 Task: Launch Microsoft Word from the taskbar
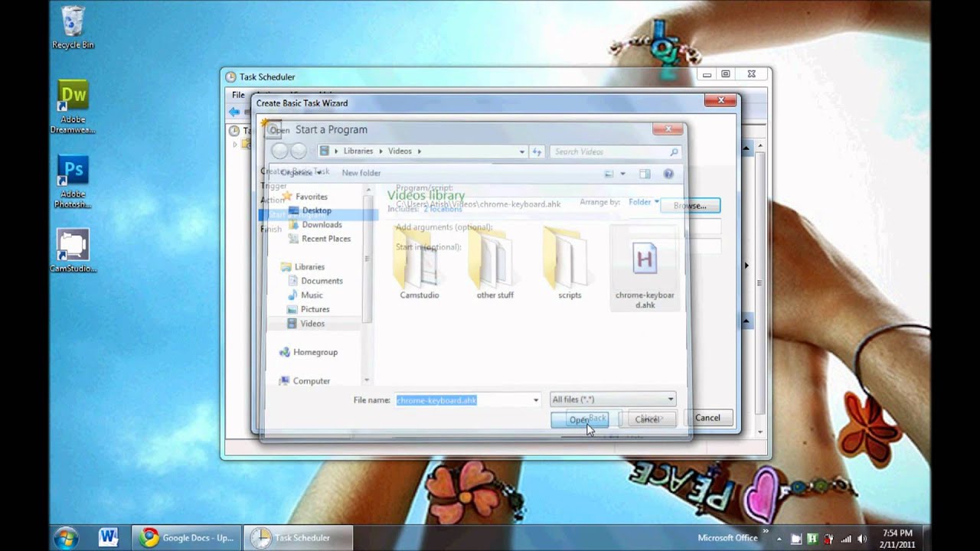point(109,537)
